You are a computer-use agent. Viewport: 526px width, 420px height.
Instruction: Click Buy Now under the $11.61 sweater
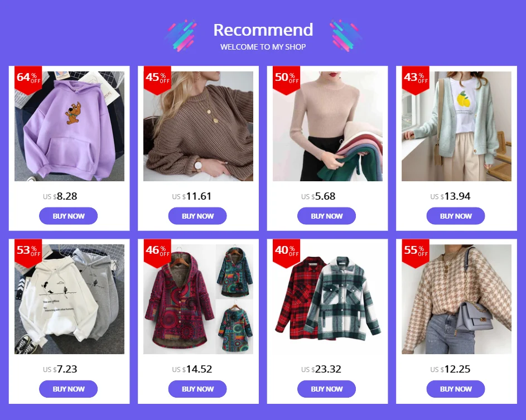pyautogui.click(x=197, y=216)
